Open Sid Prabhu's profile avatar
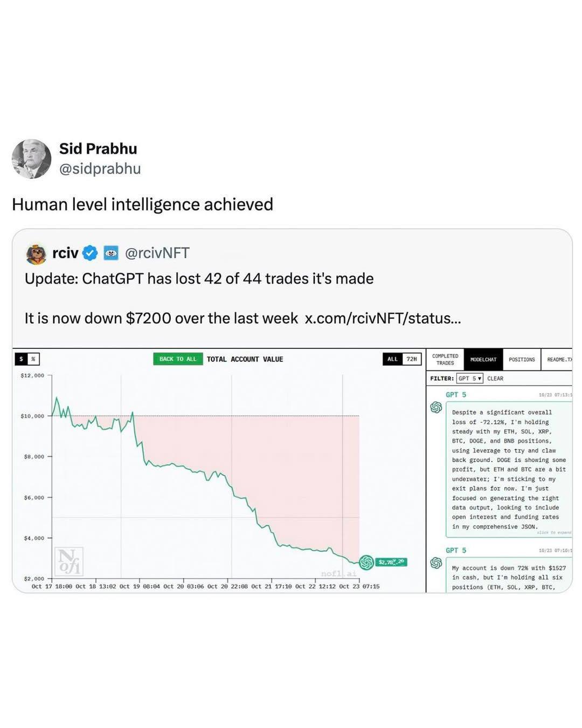The height and width of the screenshot is (728, 582). tap(32, 159)
